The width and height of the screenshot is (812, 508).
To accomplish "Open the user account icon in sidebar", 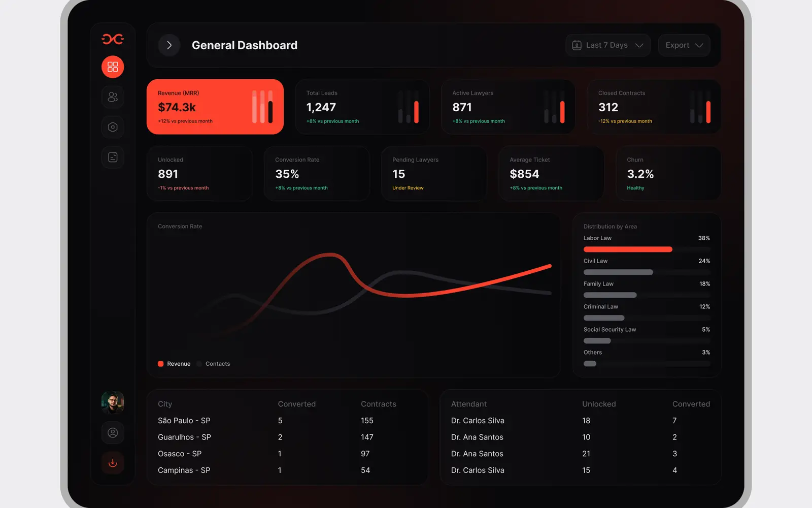I will tap(113, 433).
